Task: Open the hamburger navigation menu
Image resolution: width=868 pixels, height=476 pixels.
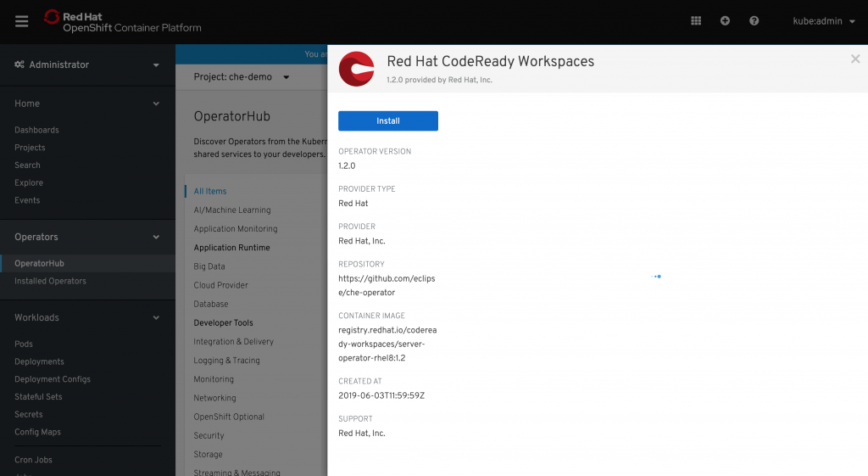Action: pyautogui.click(x=22, y=21)
